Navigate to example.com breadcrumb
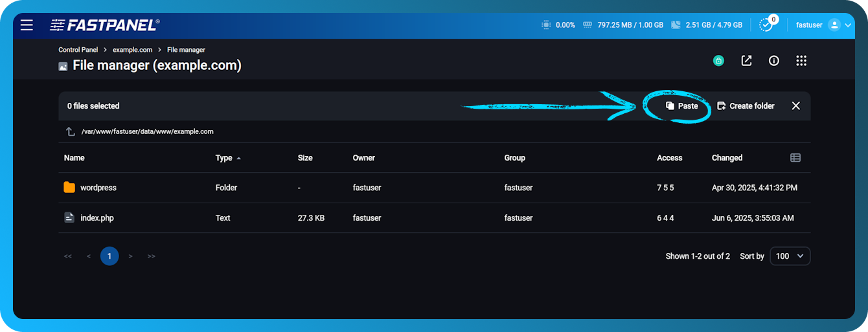The width and height of the screenshot is (868, 332). click(132, 50)
